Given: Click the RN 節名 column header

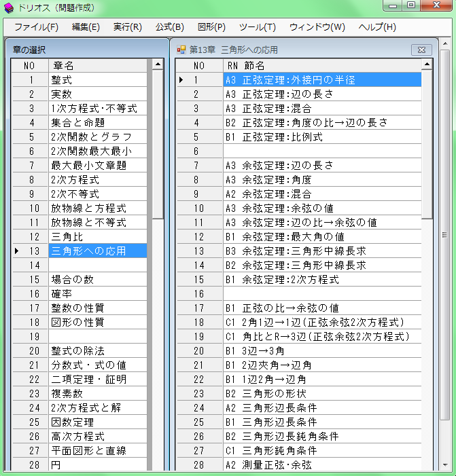Looking at the screenshot, I should 322,66.
